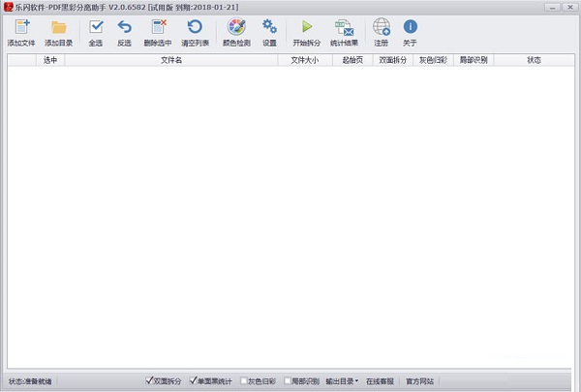The width and height of the screenshot is (581, 392).
Task: Sort by 文件名 column header
Action: pyautogui.click(x=171, y=60)
